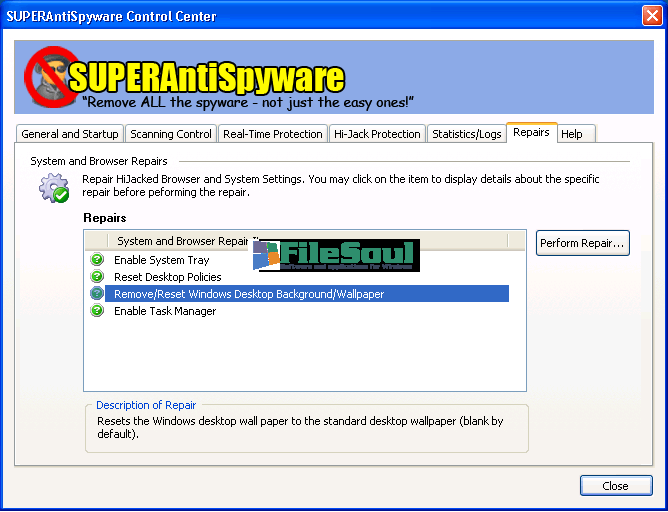View the Statistics/Logs tab

(x=466, y=134)
